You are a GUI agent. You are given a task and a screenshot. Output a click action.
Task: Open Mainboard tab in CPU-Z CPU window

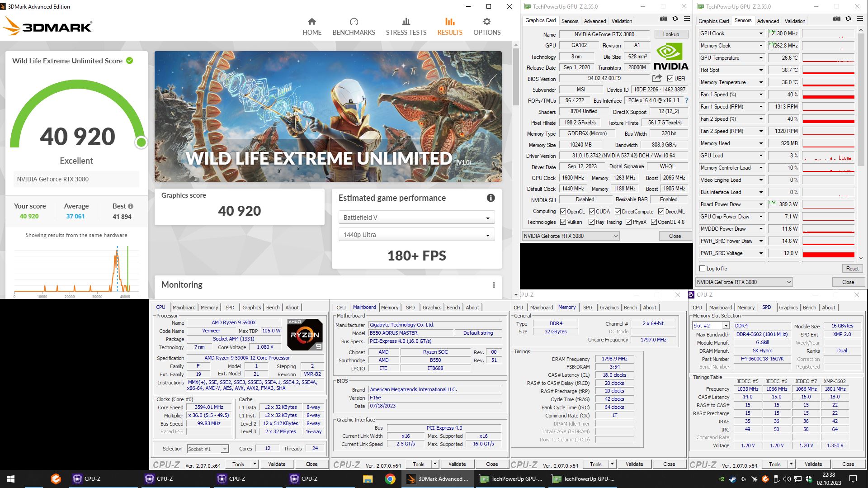184,308
